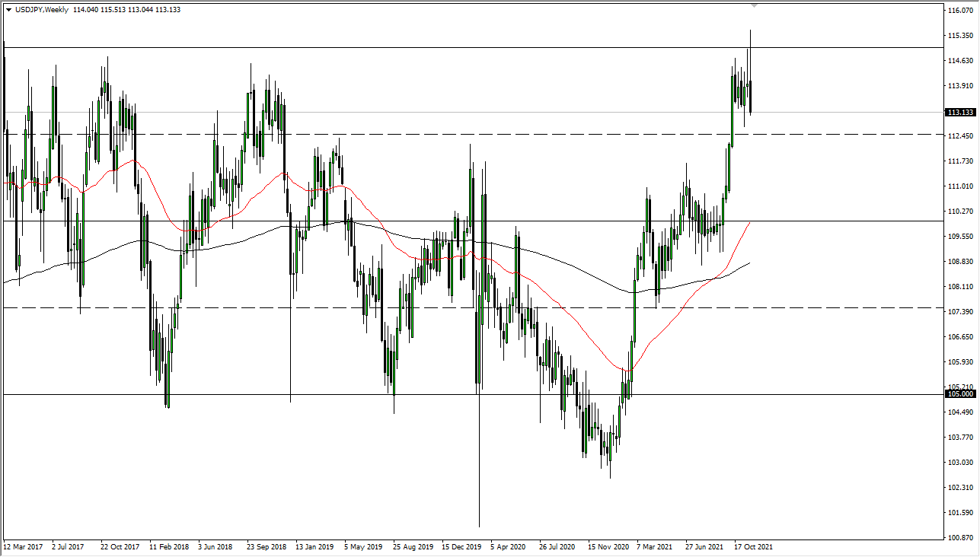Click the dashed resistance line near 112.450
980x557 pixels.
pyautogui.click(x=457, y=134)
